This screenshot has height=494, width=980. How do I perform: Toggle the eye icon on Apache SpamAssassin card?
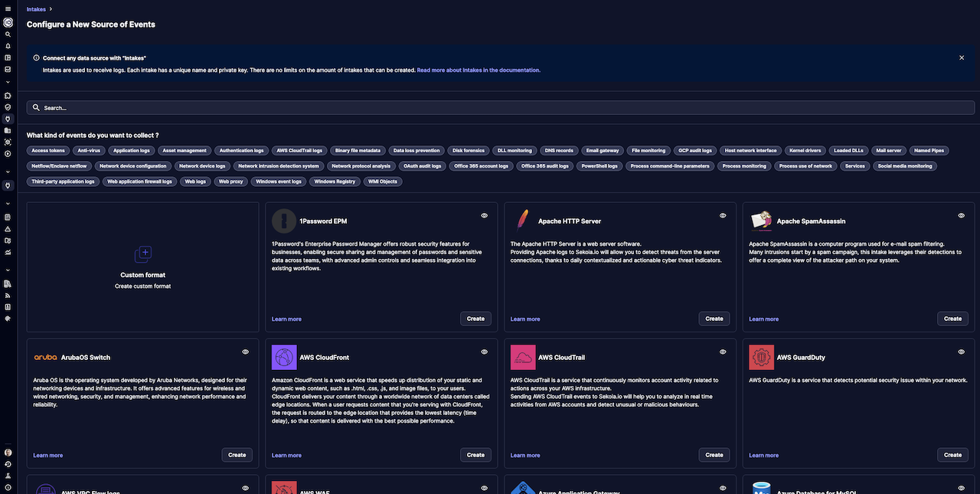962,216
